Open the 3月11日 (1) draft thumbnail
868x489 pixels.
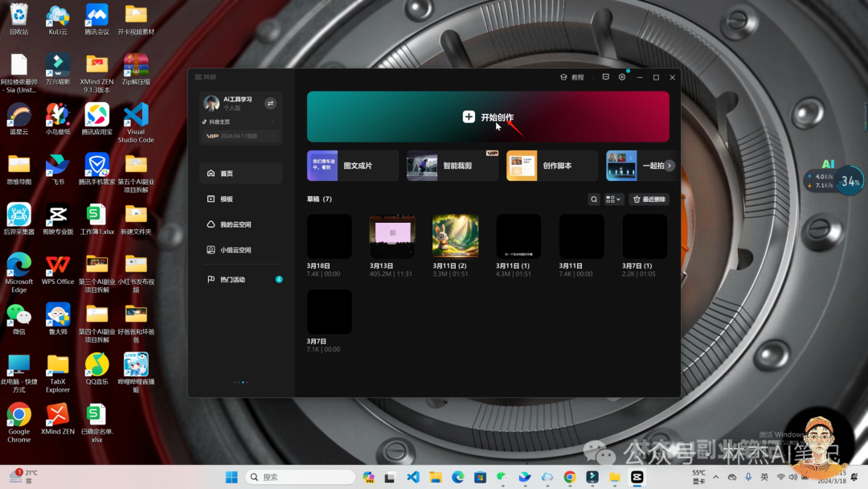(518, 236)
